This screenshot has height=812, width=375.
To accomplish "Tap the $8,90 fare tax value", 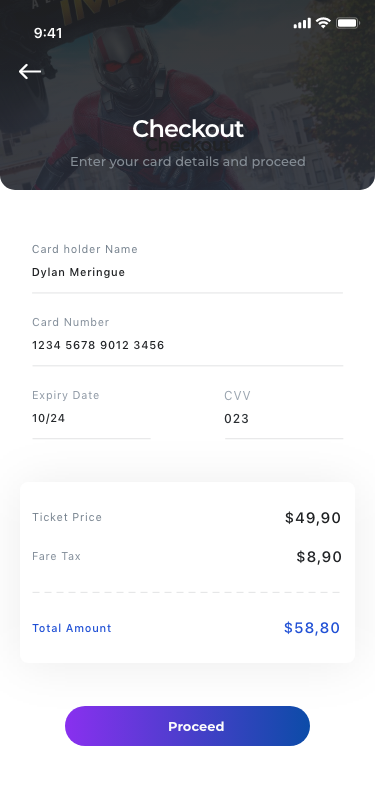I will [x=319, y=557].
